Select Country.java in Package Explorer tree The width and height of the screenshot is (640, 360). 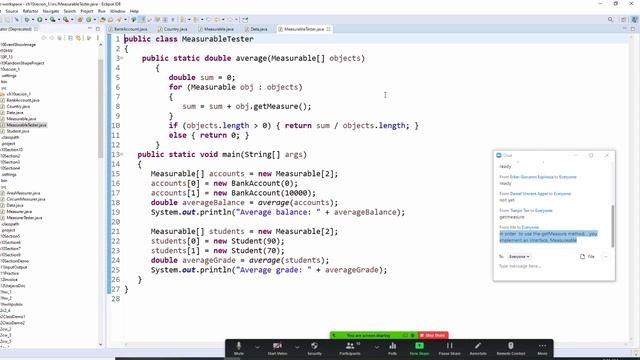[18, 106]
